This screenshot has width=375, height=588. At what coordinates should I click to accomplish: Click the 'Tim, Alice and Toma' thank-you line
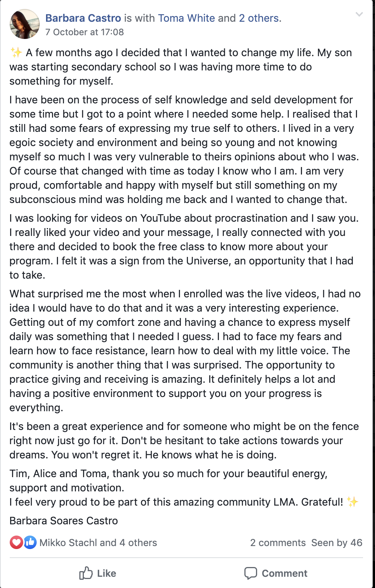click(168, 481)
